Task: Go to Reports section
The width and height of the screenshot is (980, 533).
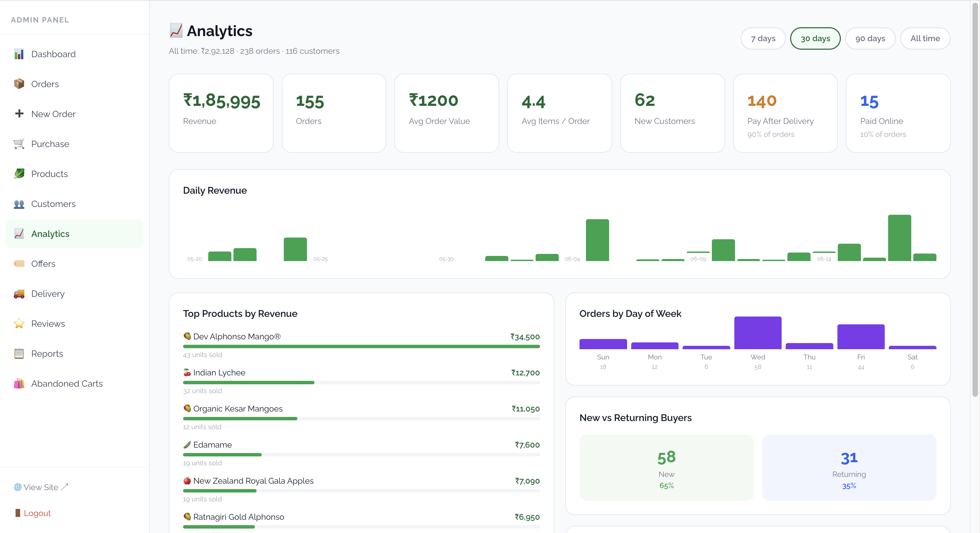Action: point(75,353)
